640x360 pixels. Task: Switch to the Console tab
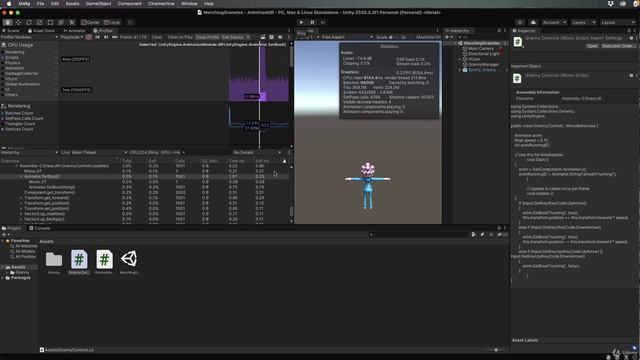tap(40, 228)
